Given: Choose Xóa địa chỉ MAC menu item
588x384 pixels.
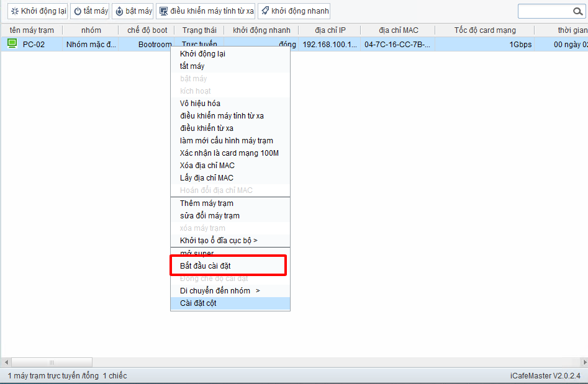Looking at the screenshot, I should pos(207,166).
